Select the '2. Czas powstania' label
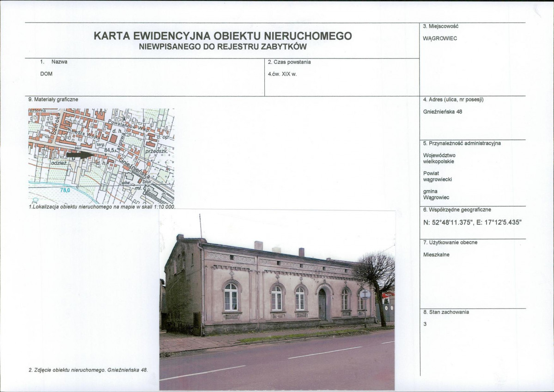Screen dimensions: 554x392 (289, 62)
